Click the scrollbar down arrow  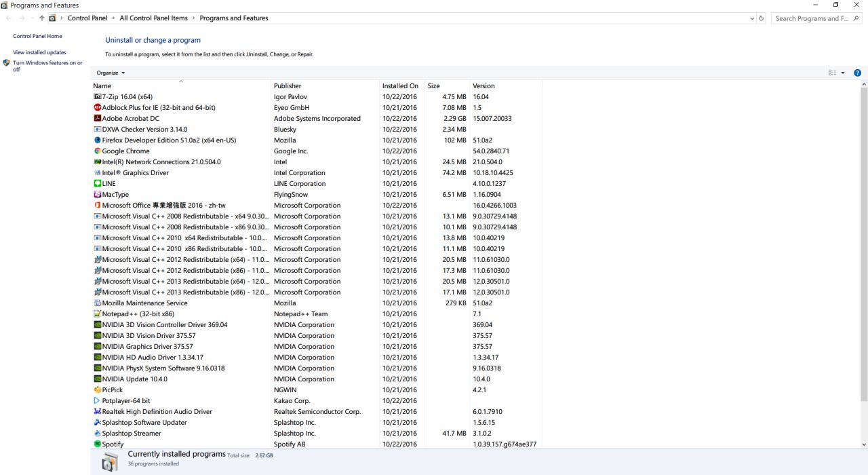tap(863, 444)
